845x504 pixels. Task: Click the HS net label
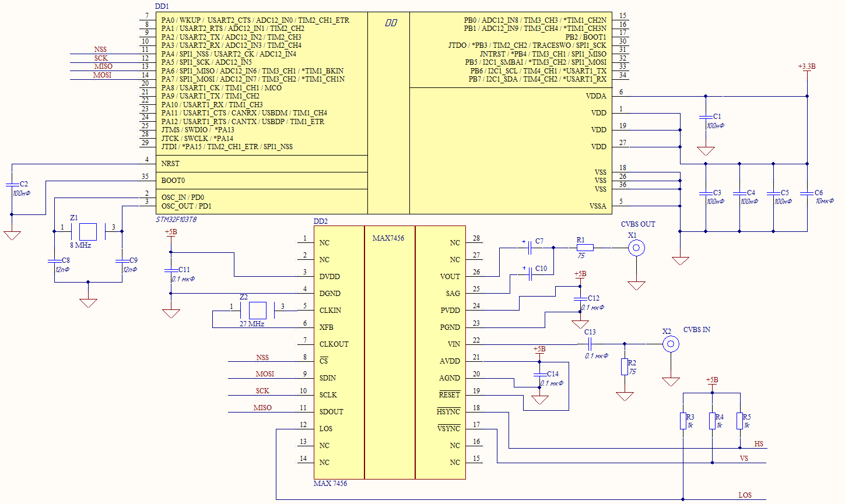[x=759, y=444]
